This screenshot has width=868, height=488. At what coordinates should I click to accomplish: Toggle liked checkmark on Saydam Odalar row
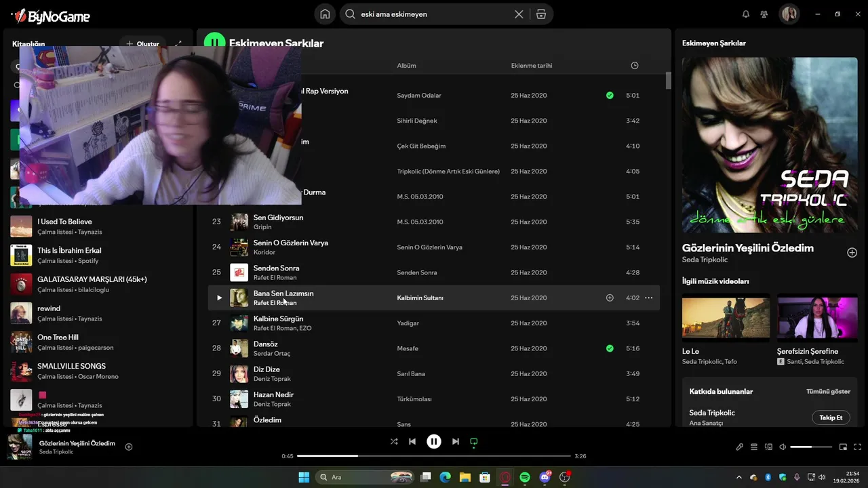coord(610,96)
